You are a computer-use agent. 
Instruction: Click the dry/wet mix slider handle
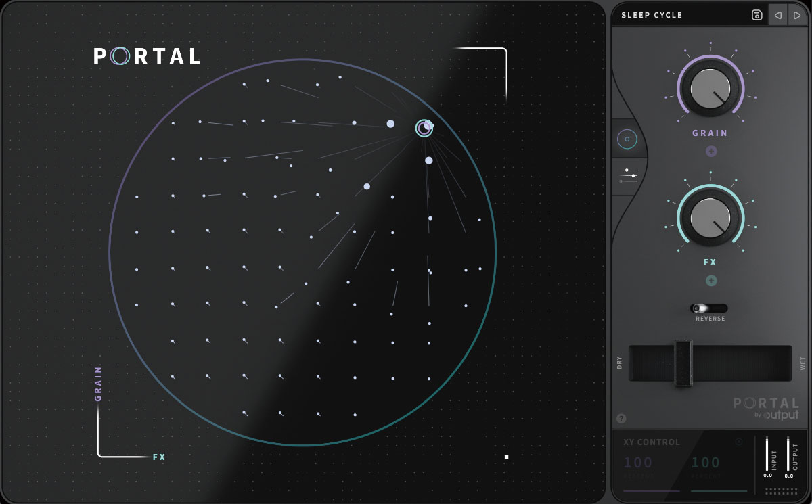tap(683, 363)
